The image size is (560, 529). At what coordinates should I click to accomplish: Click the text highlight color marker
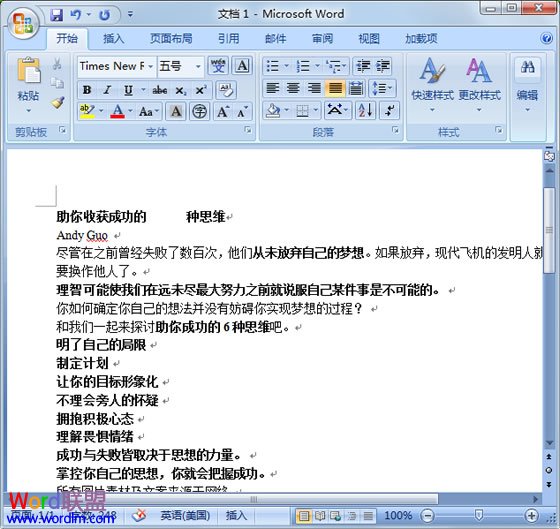pyautogui.click(x=87, y=111)
